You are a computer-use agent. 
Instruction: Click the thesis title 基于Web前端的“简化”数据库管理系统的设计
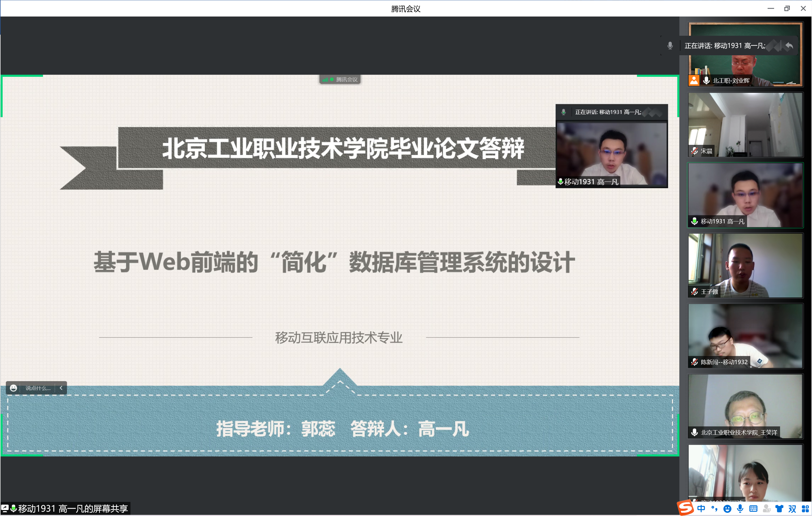click(334, 262)
